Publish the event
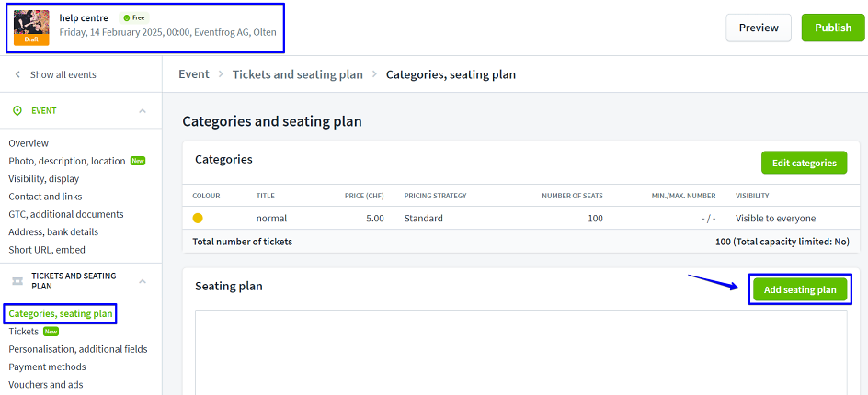868x395 pixels. coord(832,28)
